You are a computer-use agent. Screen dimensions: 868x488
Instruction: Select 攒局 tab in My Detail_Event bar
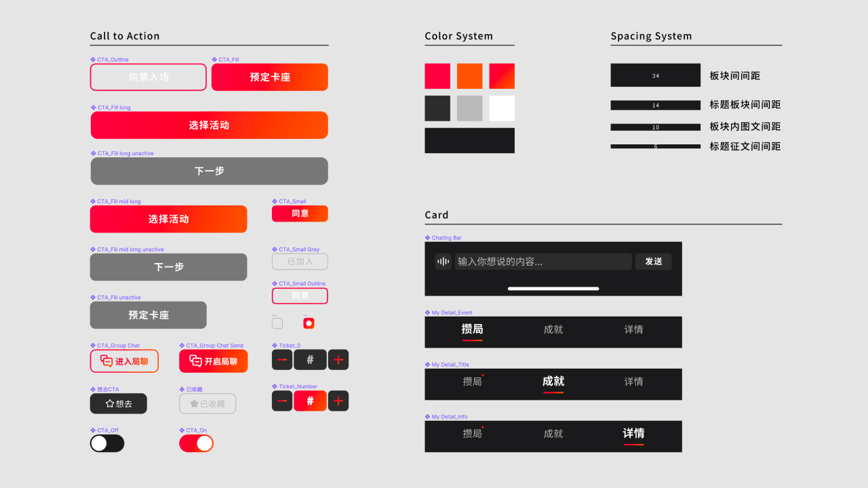(472, 329)
